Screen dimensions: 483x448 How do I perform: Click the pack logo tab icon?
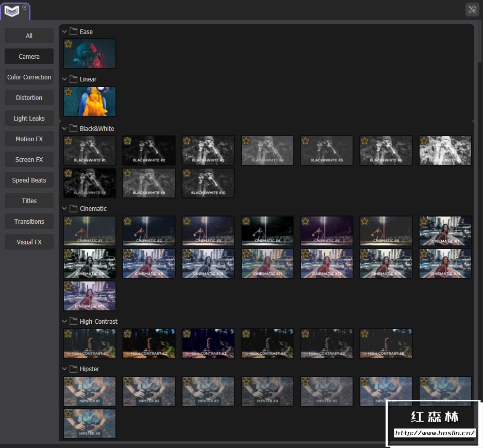[12, 11]
